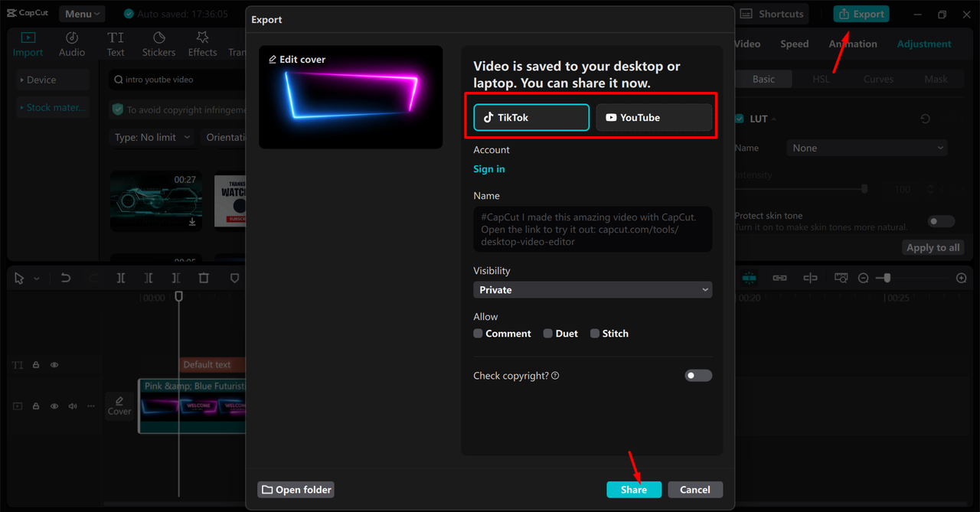Click the copyright help question icon

click(555, 376)
